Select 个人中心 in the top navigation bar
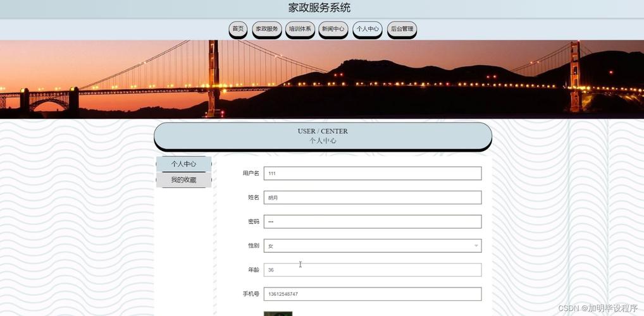The image size is (644, 316). point(368,29)
